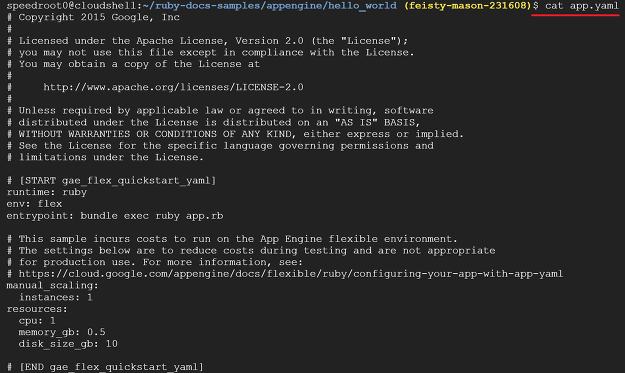This screenshot has height=373, width=625.
Task: Click the 'memory_gb: 0.5' line
Action: click(62, 332)
